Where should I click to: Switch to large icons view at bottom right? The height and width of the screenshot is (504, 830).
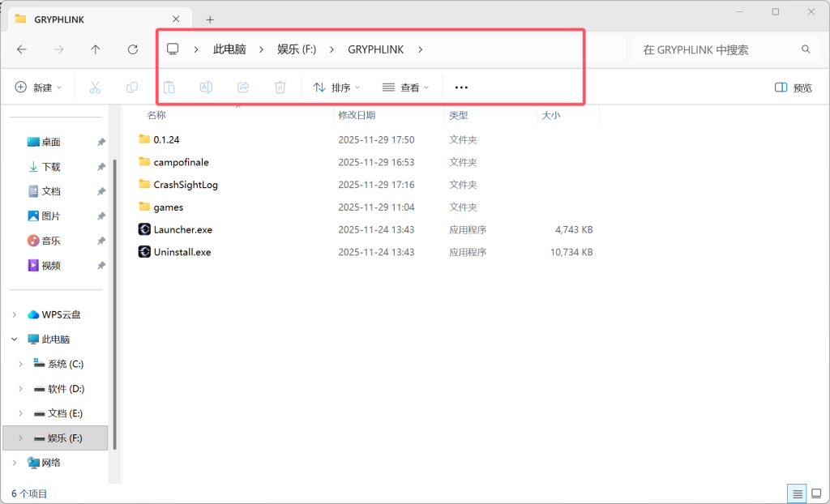(x=816, y=493)
